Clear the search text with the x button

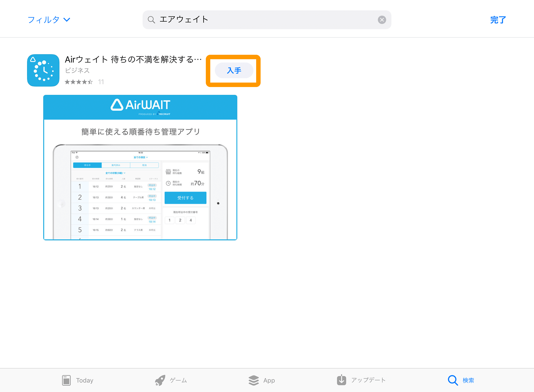coord(382,20)
